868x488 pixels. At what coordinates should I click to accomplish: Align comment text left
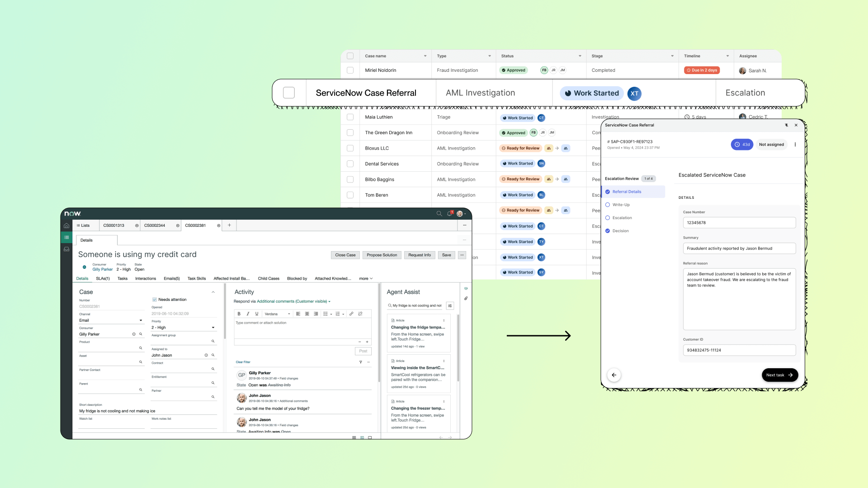(298, 314)
